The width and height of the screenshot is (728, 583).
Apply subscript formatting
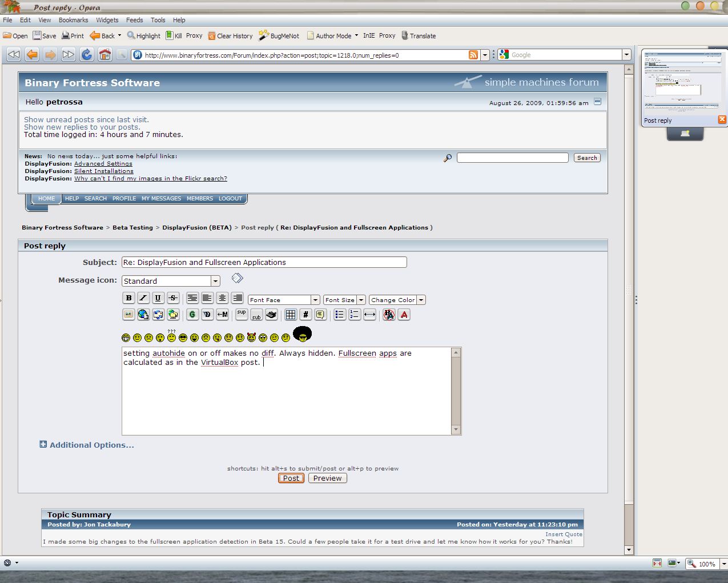256,314
